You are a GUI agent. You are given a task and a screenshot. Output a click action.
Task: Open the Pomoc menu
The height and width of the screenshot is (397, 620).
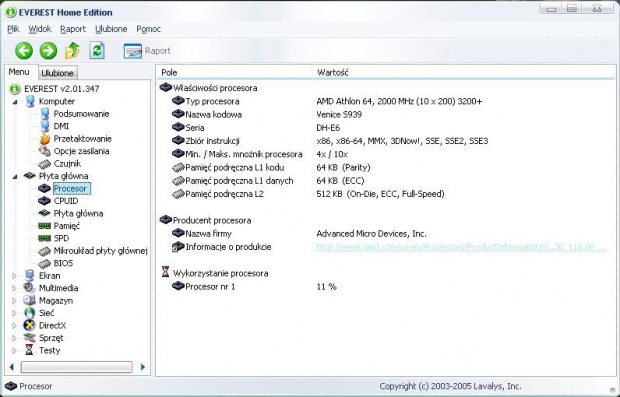click(x=148, y=29)
